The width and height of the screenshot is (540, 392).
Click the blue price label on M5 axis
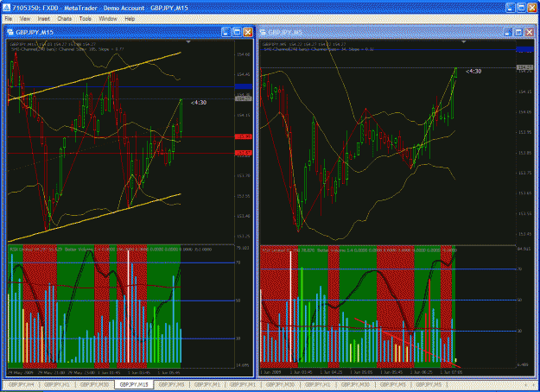tap(524, 49)
